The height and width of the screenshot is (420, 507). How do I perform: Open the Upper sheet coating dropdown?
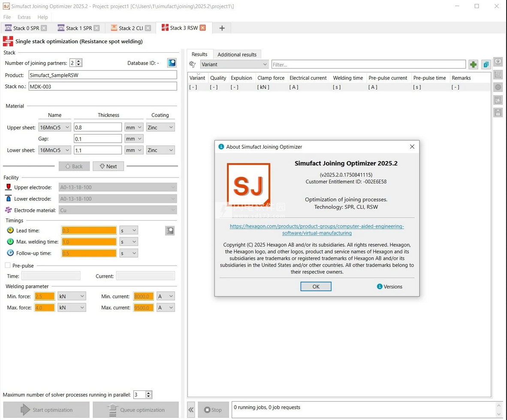click(x=160, y=127)
